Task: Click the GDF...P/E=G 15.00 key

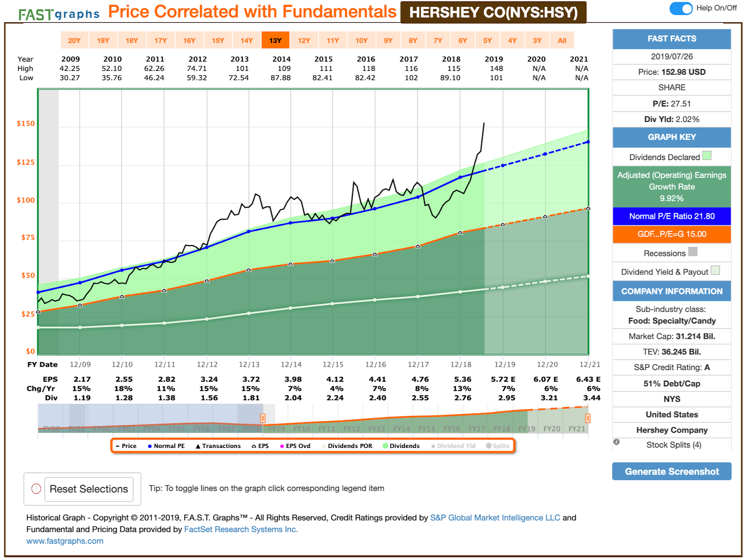Action: pos(672,234)
